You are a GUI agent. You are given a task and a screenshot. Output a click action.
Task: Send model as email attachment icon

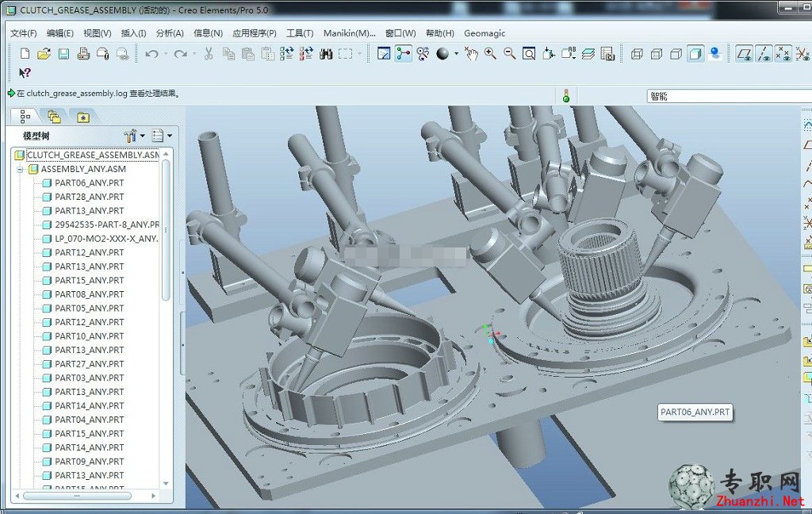[x=103, y=53]
